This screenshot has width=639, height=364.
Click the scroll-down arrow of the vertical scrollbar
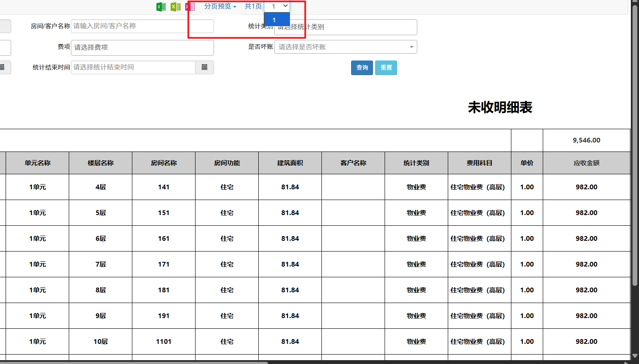(x=635, y=356)
